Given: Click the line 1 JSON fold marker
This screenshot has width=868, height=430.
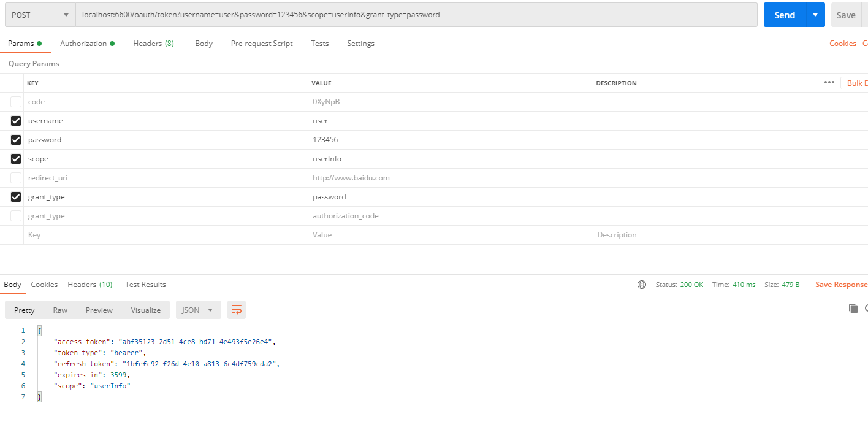Looking at the screenshot, I should pyautogui.click(x=39, y=331).
